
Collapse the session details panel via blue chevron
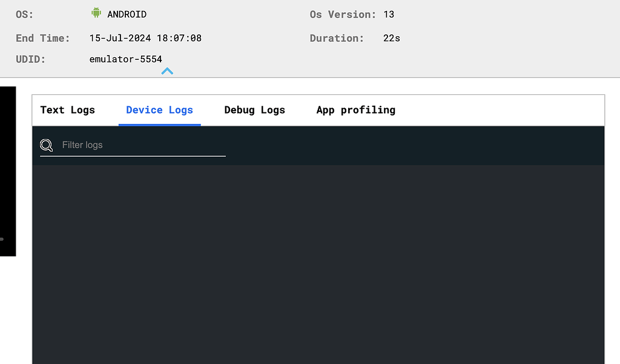click(x=167, y=71)
